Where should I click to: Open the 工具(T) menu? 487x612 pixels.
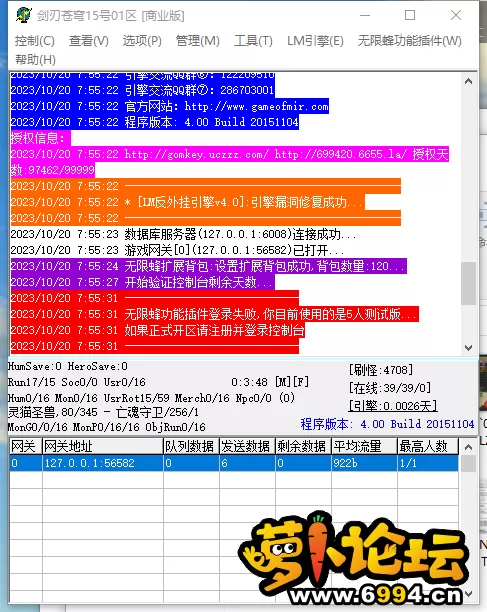point(253,41)
